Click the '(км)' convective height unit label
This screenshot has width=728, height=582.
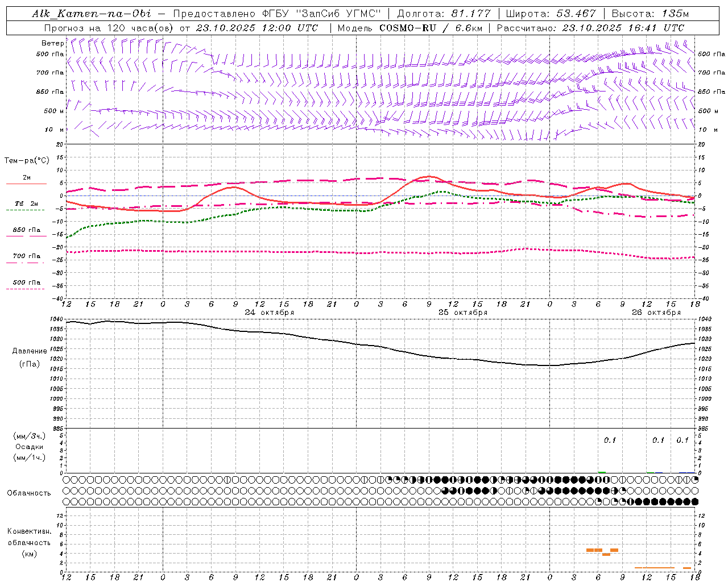coord(30,554)
